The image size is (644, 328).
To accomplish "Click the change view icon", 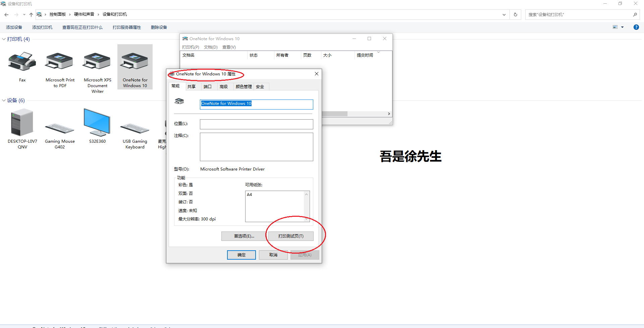I will (615, 27).
